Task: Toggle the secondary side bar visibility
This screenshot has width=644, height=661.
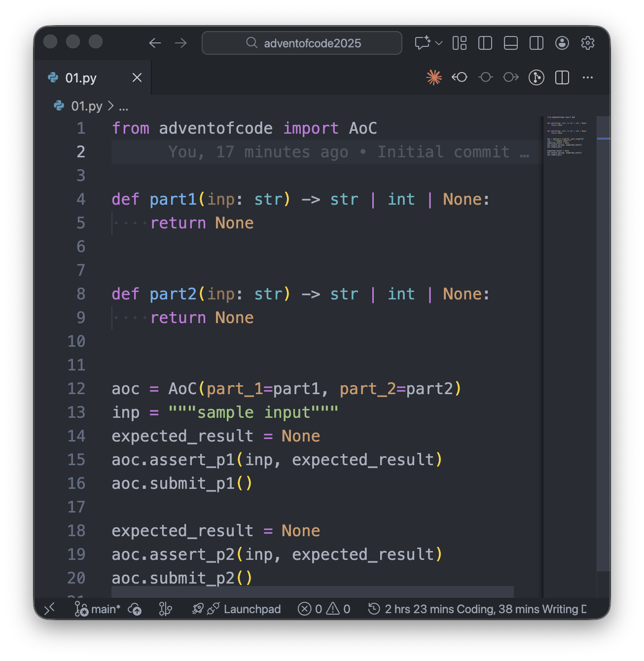Action: (x=537, y=43)
